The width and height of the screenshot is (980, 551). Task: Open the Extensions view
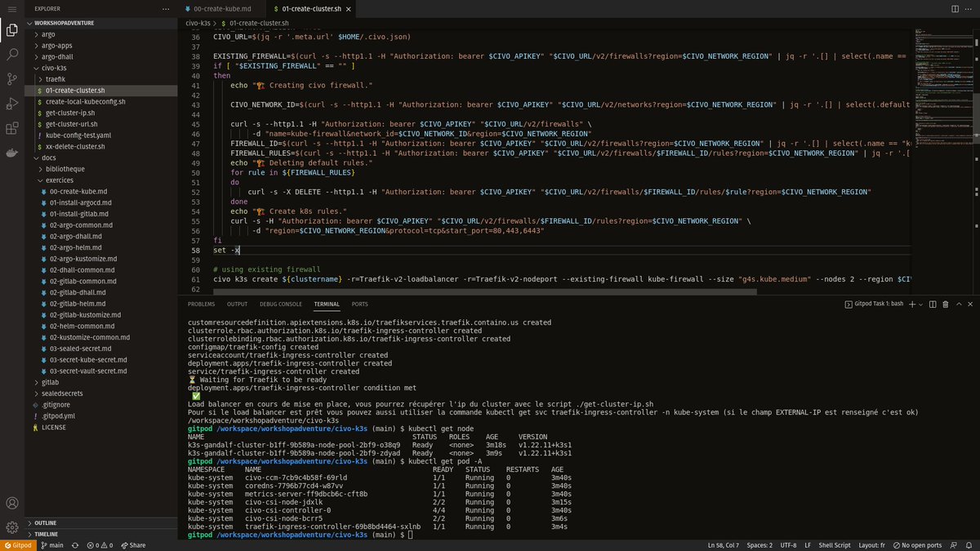tap(11, 128)
